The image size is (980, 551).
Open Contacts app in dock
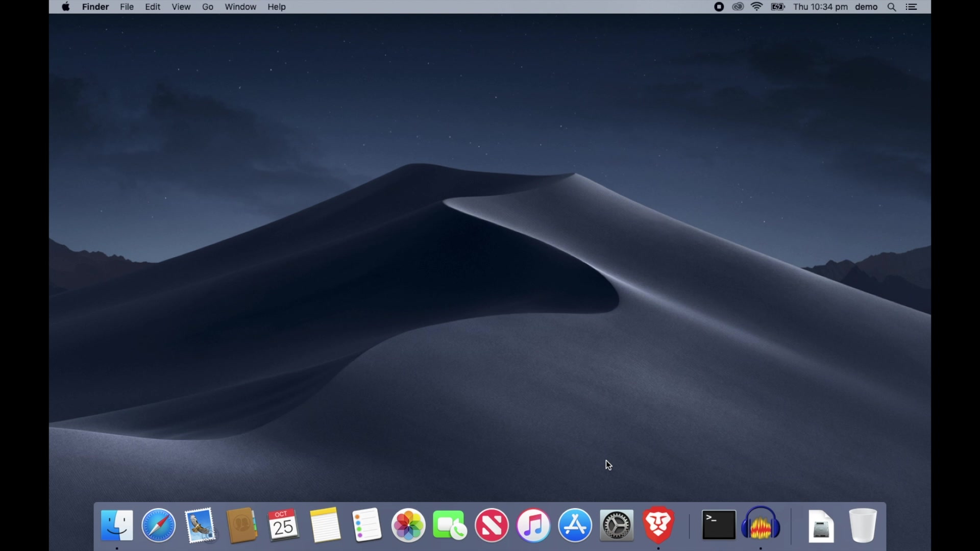[242, 525]
